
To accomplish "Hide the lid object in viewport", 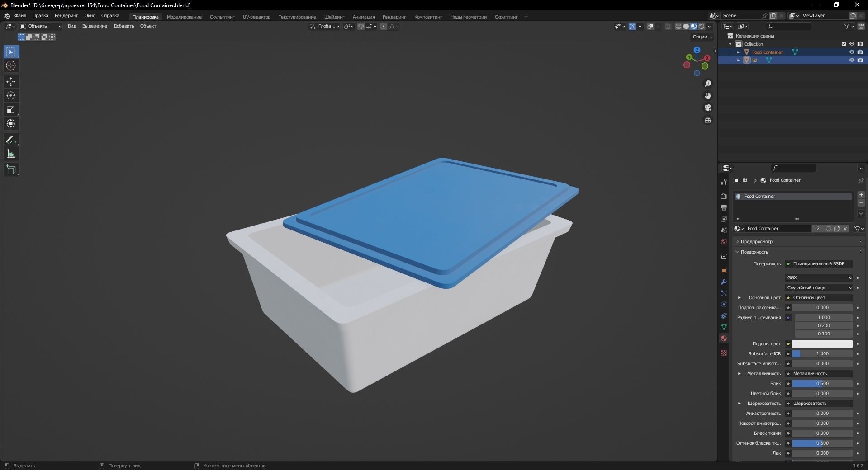I will pos(852,60).
